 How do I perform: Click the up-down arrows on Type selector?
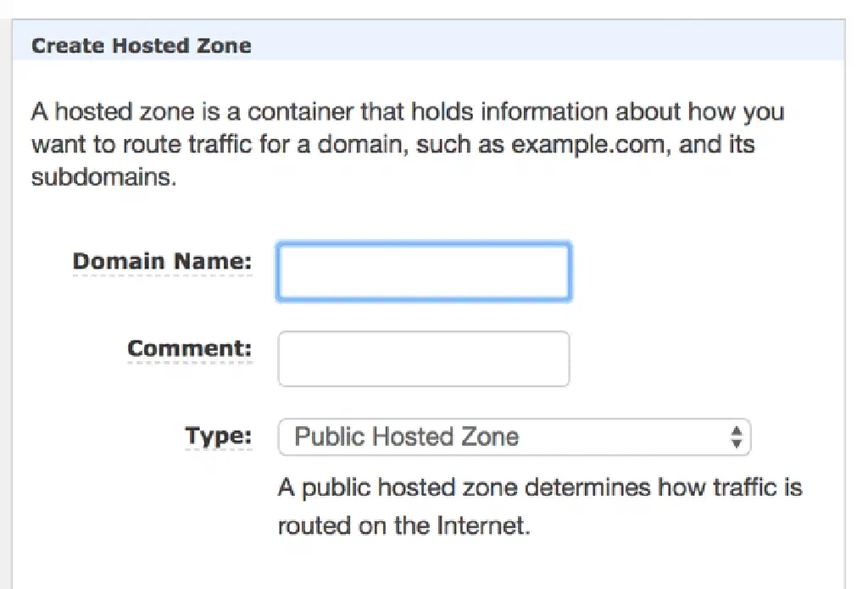737,437
